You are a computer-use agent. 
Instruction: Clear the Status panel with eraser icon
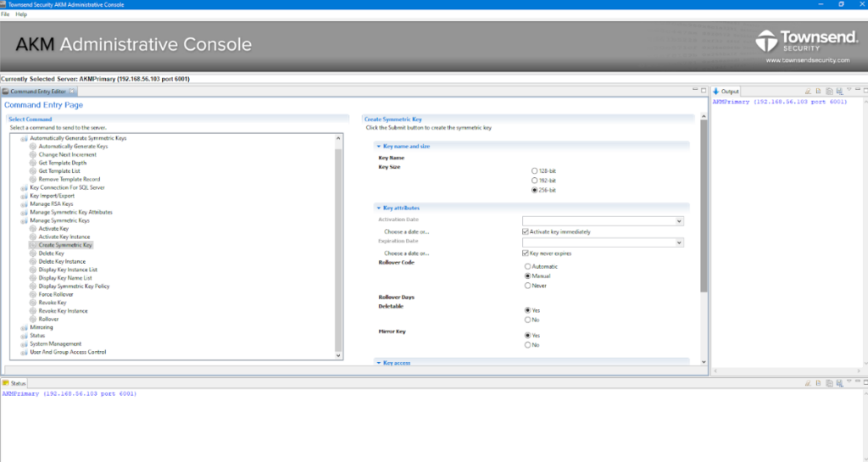808,383
